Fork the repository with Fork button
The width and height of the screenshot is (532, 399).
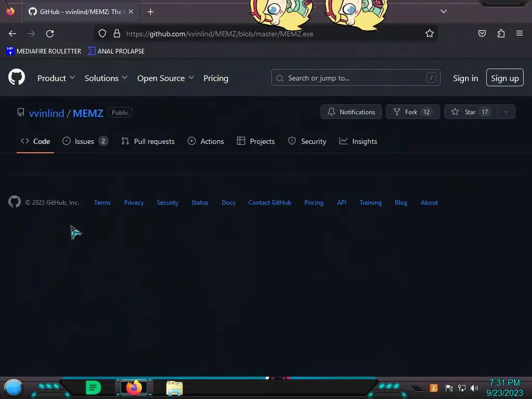click(413, 112)
